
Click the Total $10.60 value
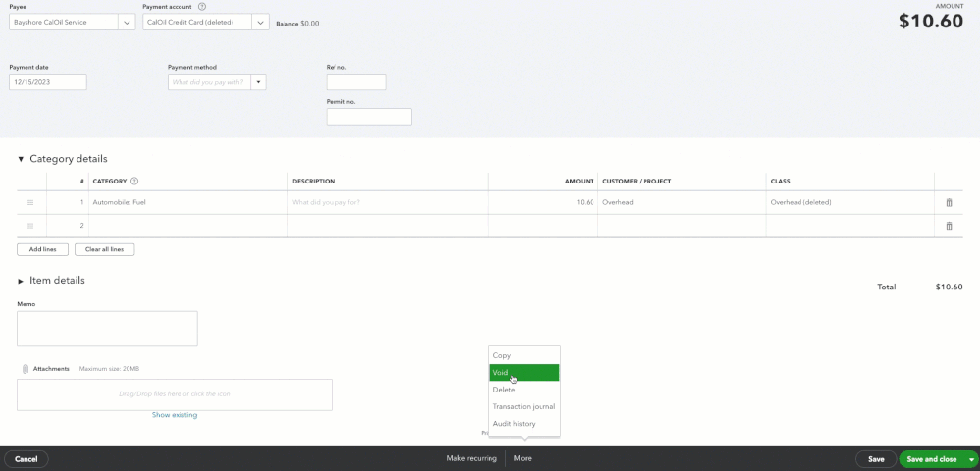point(949,288)
